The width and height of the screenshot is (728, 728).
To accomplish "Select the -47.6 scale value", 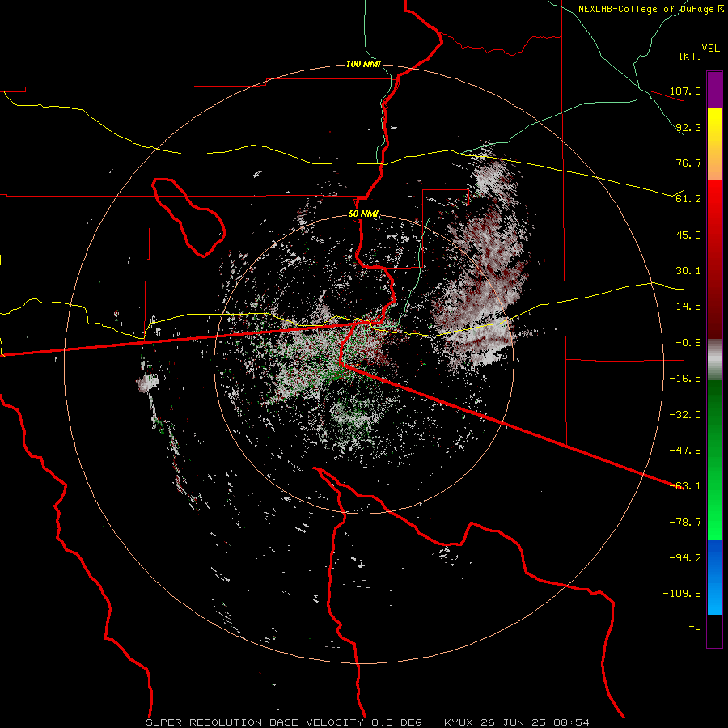I will [685, 451].
